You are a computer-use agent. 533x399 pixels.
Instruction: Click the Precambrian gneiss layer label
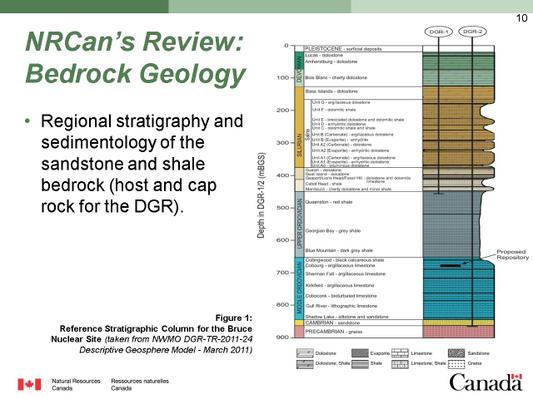(x=333, y=331)
